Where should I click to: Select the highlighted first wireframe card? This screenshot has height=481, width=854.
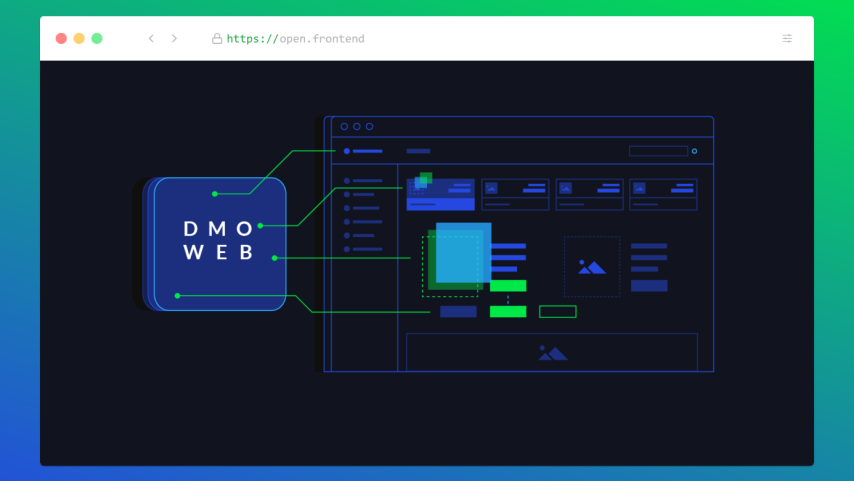tap(441, 195)
